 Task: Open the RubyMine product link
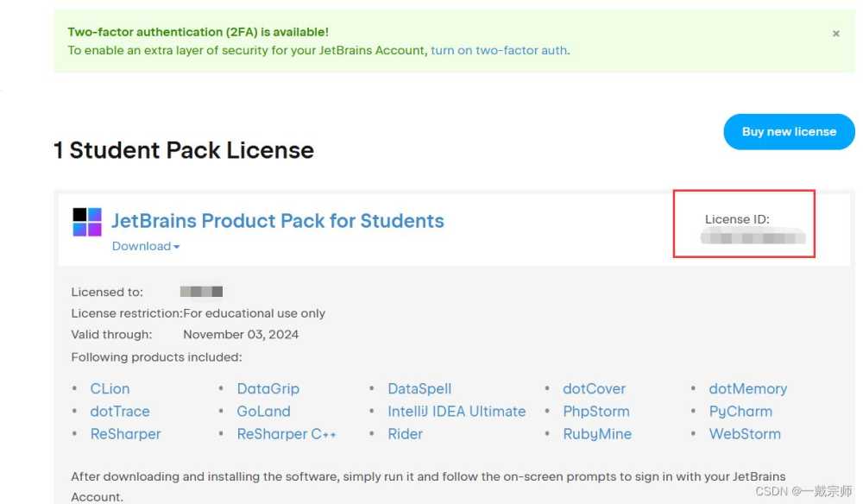(598, 434)
